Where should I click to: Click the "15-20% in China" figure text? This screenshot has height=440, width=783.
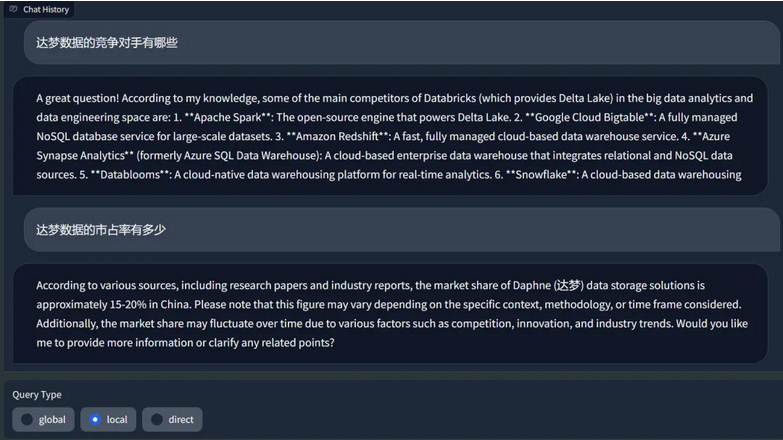click(x=150, y=305)
